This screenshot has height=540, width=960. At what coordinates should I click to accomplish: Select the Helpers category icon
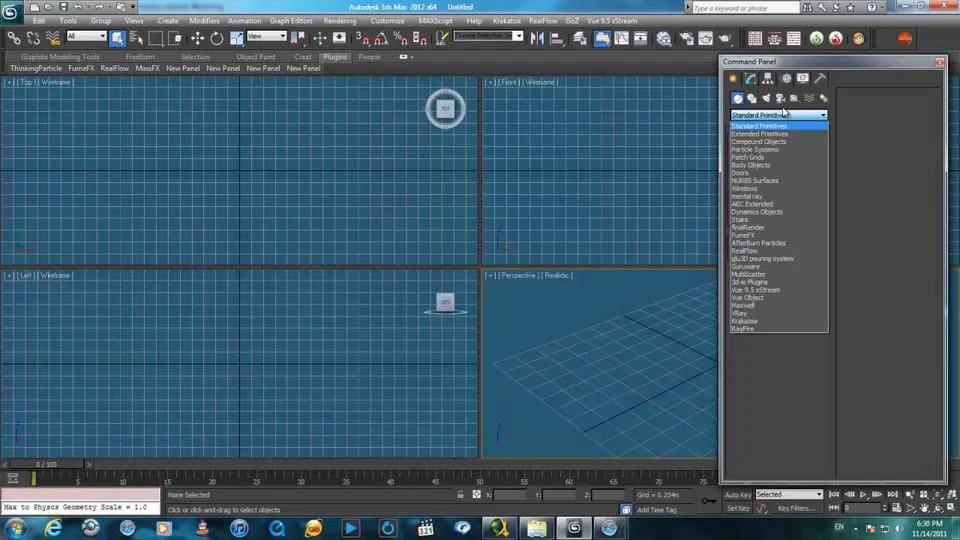coord(795,99)
